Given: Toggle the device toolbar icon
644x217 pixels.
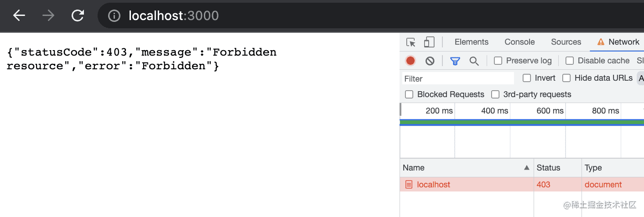Looking at the screenshot, I should tap(429, 42).
